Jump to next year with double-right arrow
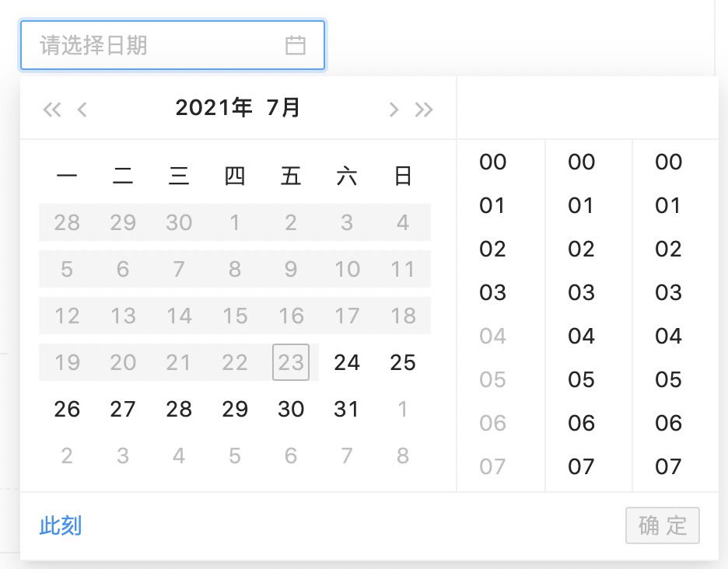This screenshot has height=569, width=728. tap(424, 109)
